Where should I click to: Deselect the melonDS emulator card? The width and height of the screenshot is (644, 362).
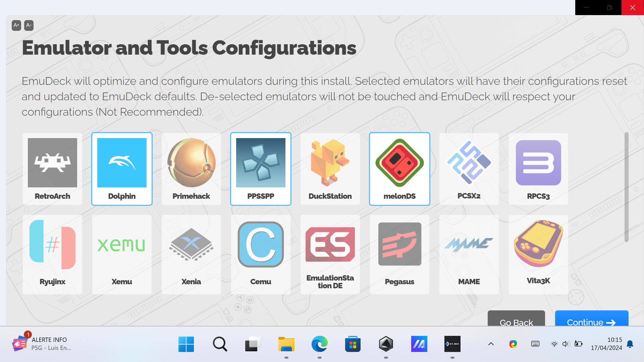(x=399, y=169)
